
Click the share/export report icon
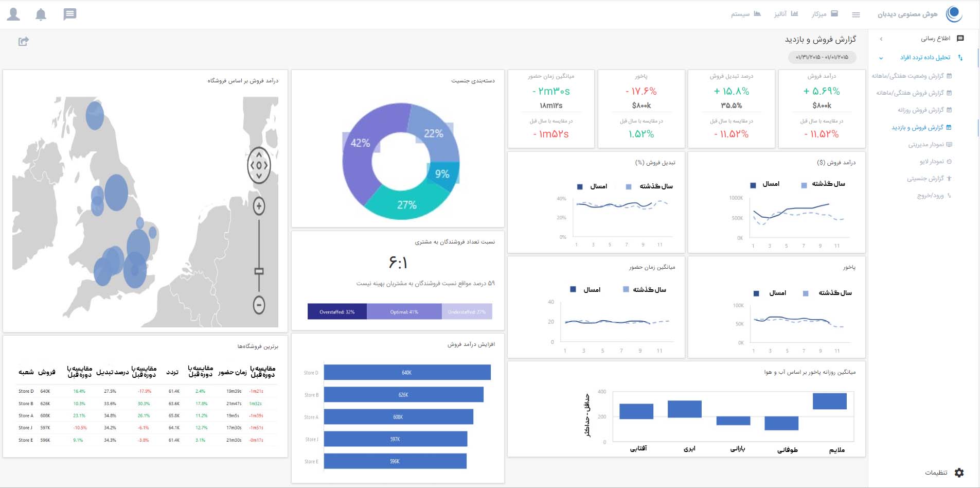click(x=24, y=42)
